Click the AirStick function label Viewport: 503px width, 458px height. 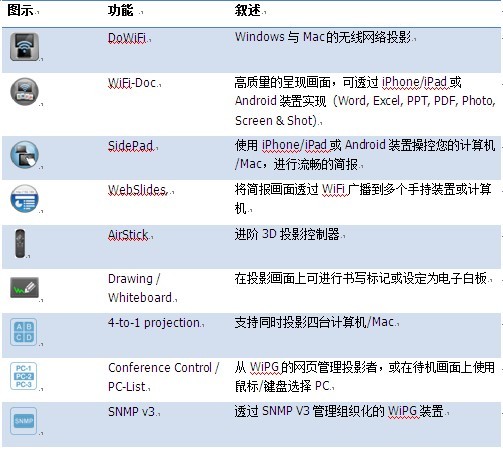click(x=128, y=235)
